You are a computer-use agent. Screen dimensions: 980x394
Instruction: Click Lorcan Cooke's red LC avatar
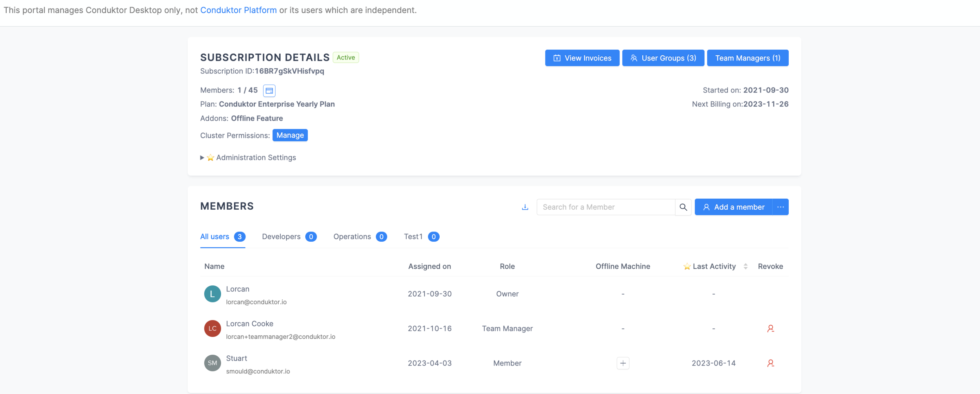pos(212,328)
